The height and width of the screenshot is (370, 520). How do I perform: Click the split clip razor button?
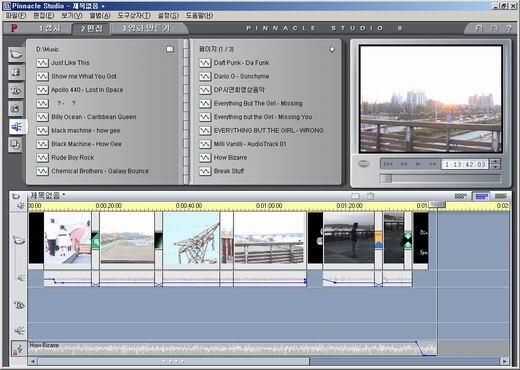355,196
